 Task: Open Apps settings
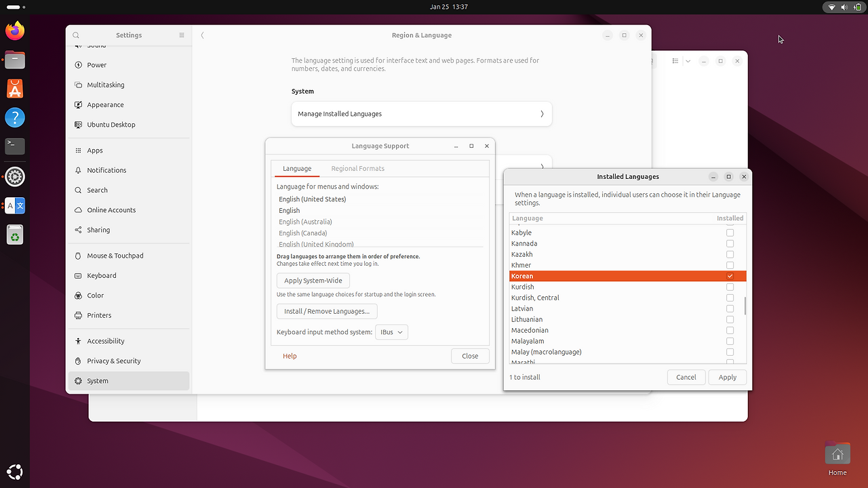coord(129,150)
